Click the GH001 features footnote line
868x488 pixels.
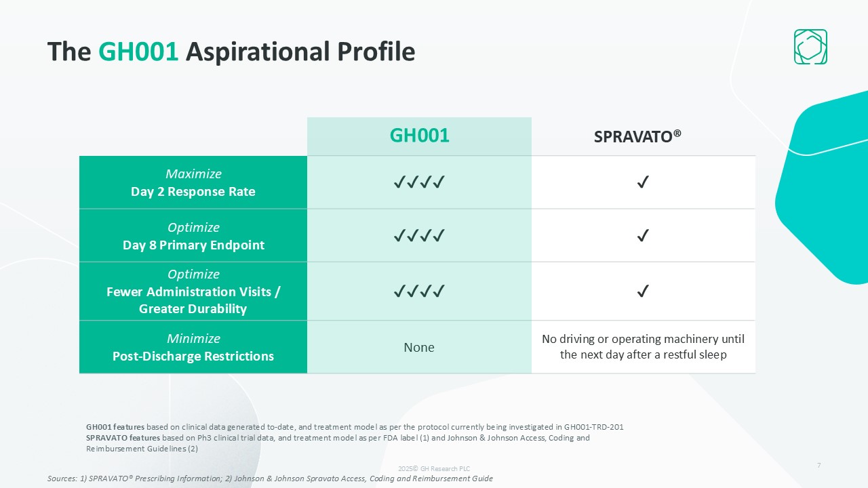(x=354, y=427)
